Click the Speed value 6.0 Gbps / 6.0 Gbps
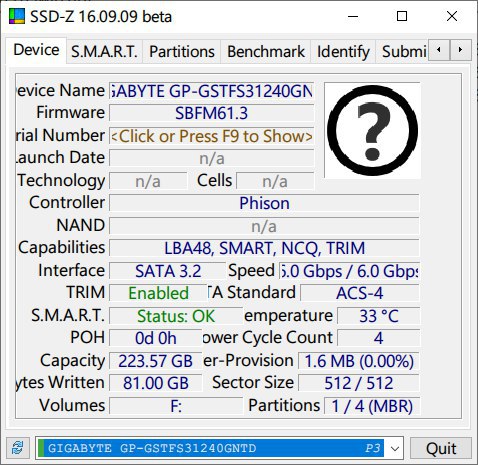 (349, 271)
